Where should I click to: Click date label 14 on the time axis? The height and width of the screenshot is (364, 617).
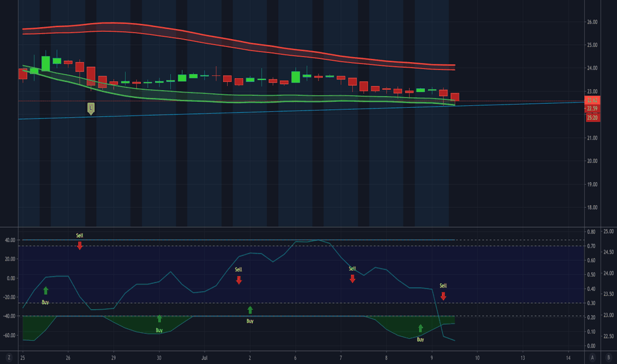[568, 357]
